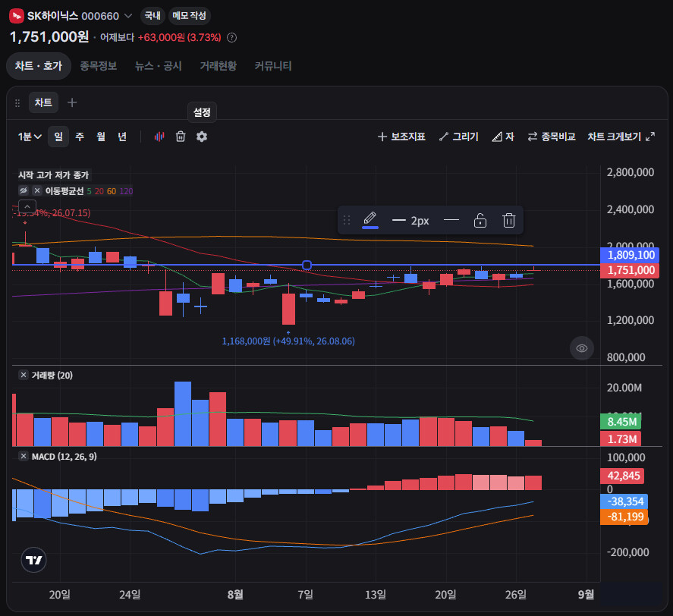Toggle the round eye button on chart

582,348
